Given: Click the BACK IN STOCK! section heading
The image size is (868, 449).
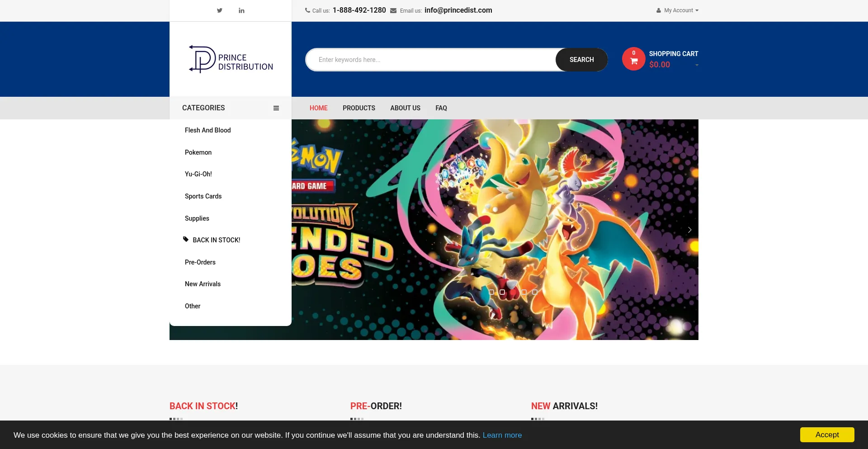Looking at the screenshot, I should tap(204, 406).
